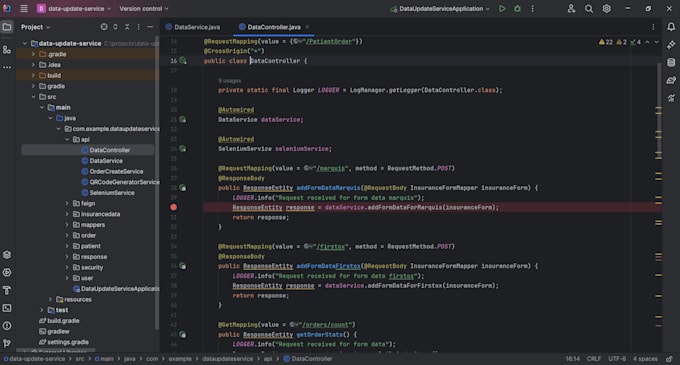The height and width of the screenshot is (365, 680).
Task: Open the main hamburger menu
Action: tap(24, 9)
